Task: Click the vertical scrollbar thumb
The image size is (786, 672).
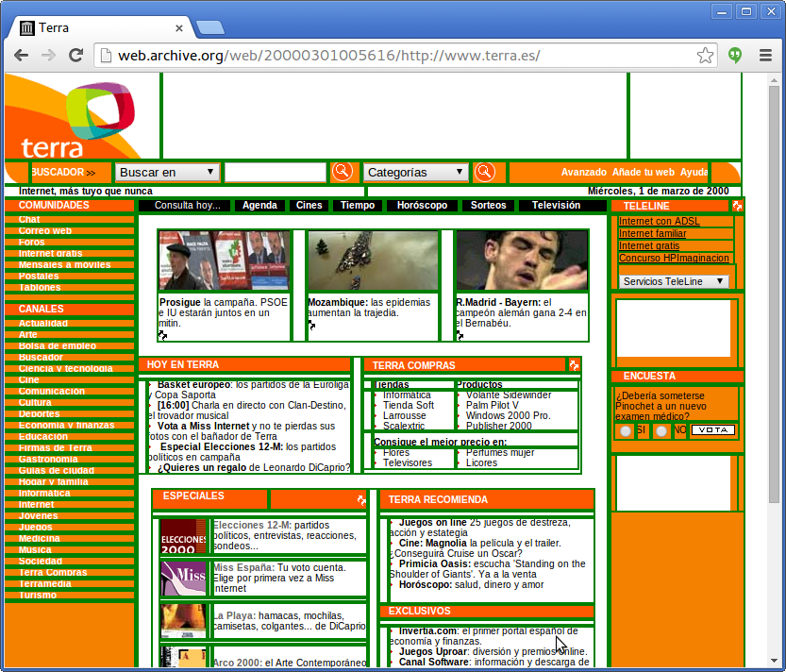Action: pyautogui.click(x=775, y=294)
